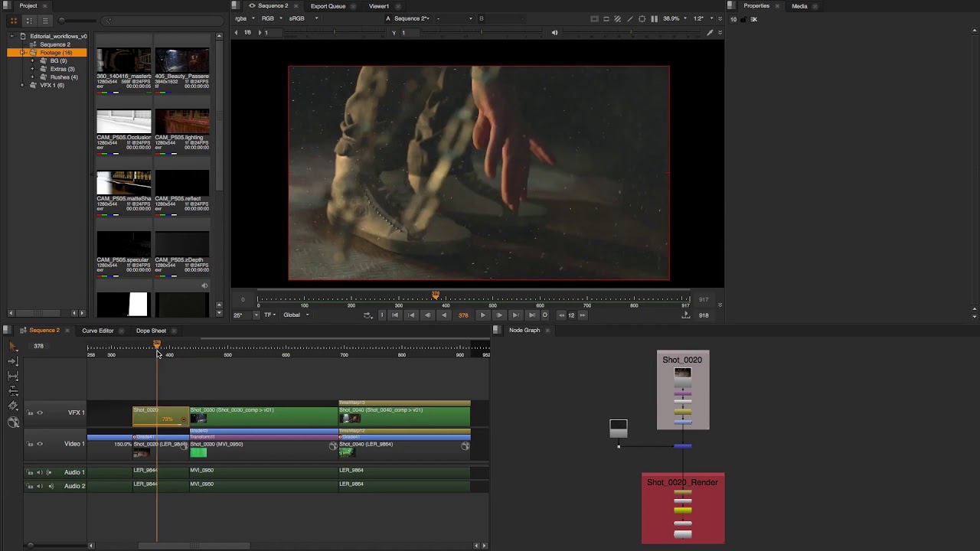Switch project bin to list view
This screenshot has width=980, height=551.
click(44, 21)
